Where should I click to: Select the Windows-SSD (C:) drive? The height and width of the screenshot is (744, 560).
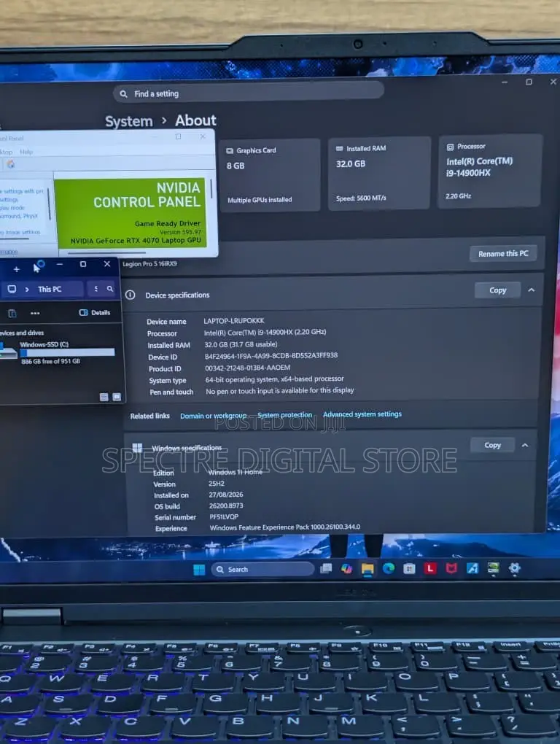[58, 352]
